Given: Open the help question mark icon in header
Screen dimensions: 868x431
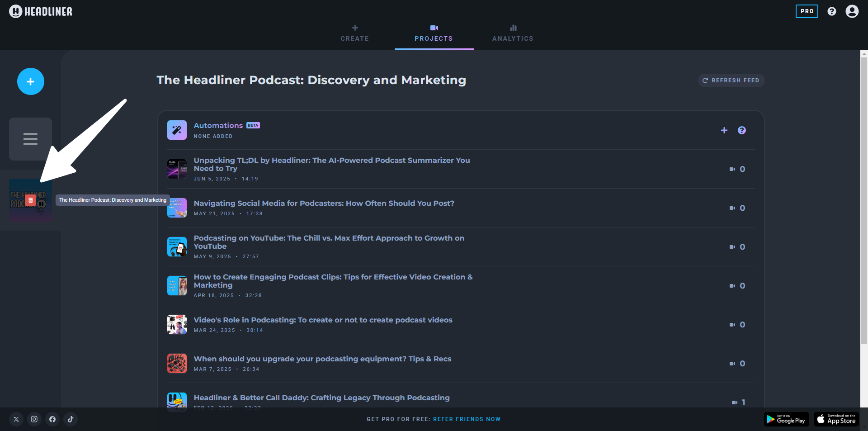Looking at the screenshot, I should tap(831, 11).
